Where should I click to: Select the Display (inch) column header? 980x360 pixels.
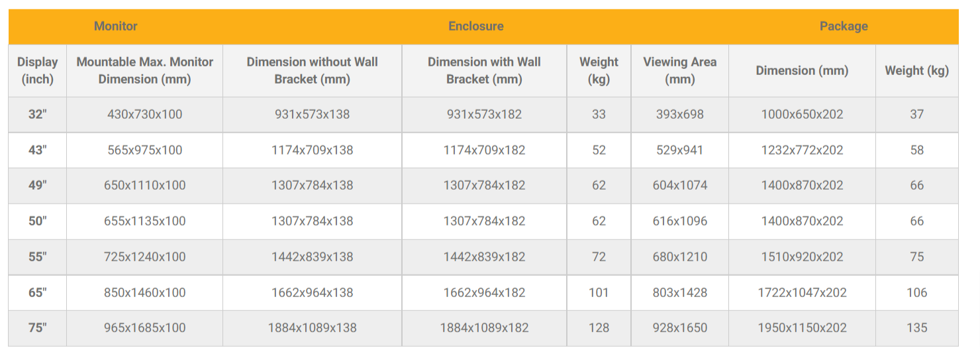click(x=37, y=70)
